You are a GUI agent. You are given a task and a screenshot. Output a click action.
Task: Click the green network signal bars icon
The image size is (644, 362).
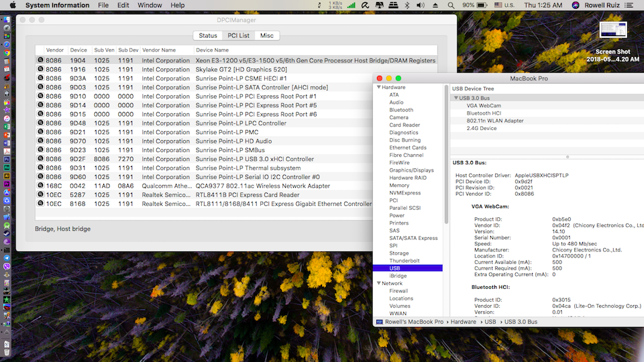click(351, 5)
